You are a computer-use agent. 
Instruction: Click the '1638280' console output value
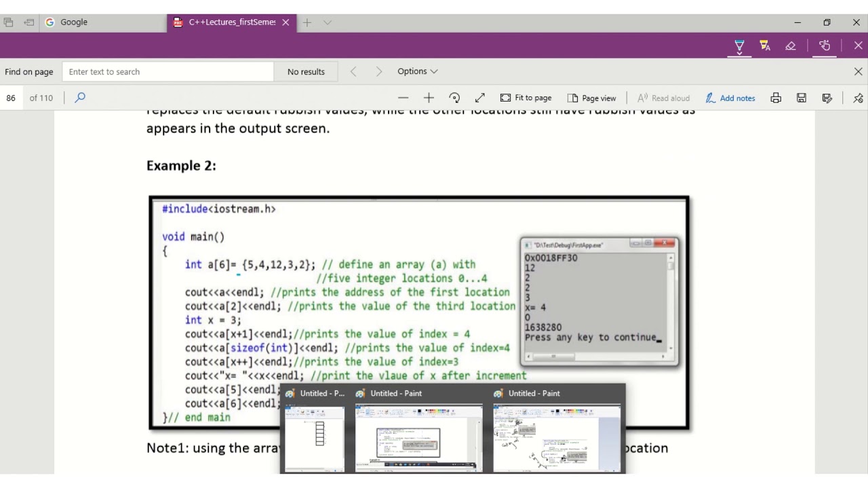(542, 327)
